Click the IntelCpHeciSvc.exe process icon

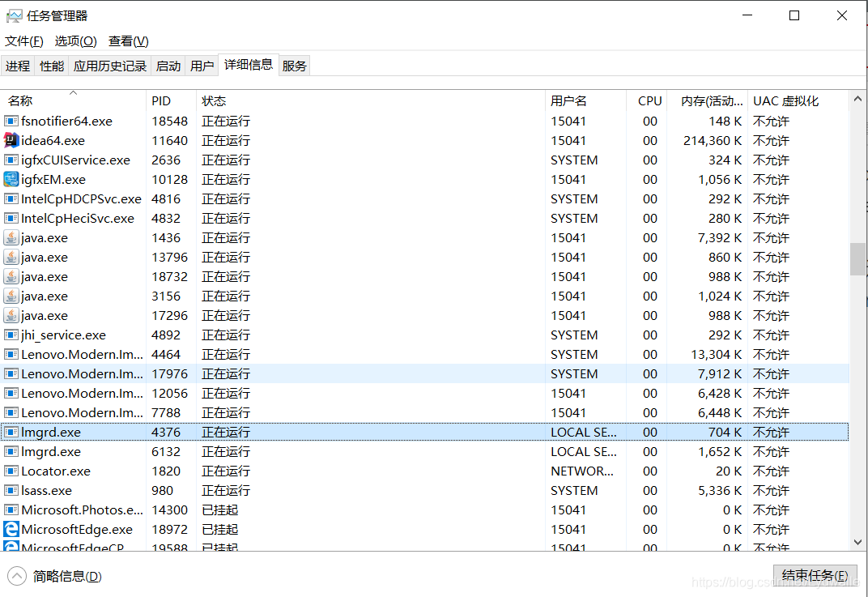(11, 218)
